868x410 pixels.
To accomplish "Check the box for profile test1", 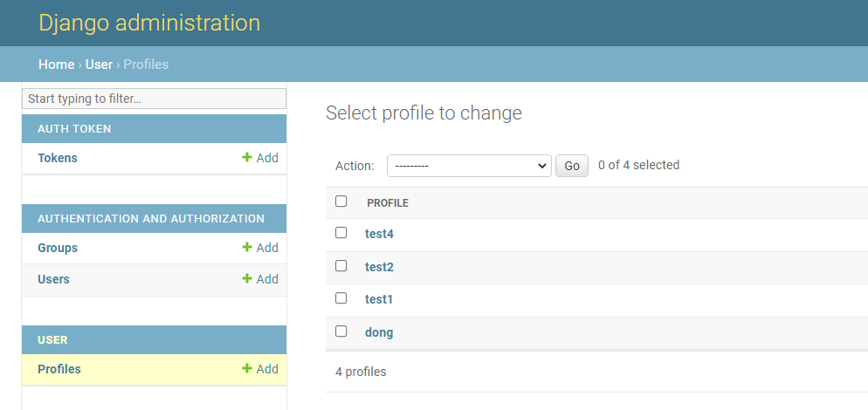I will 341,298.
